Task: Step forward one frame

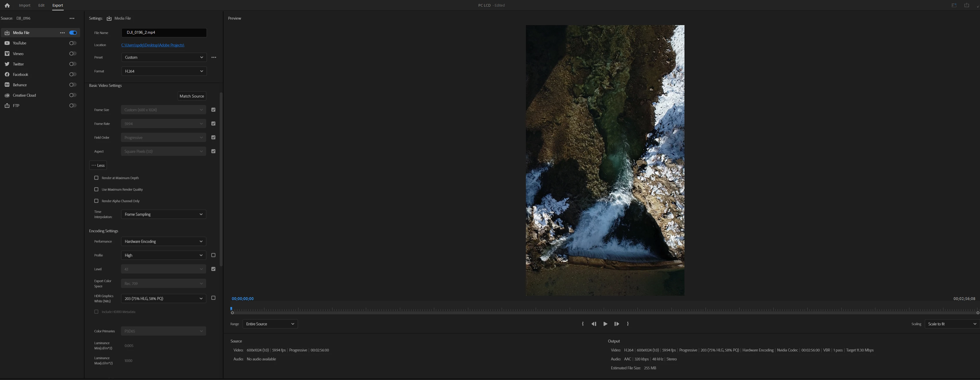Action: coord(616,324)
